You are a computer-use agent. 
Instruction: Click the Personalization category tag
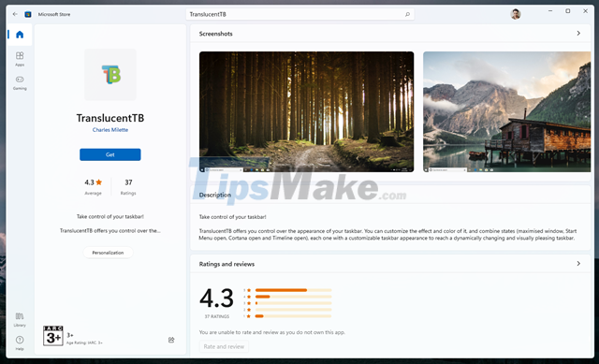pyautogui.click(x=108, y=253)
